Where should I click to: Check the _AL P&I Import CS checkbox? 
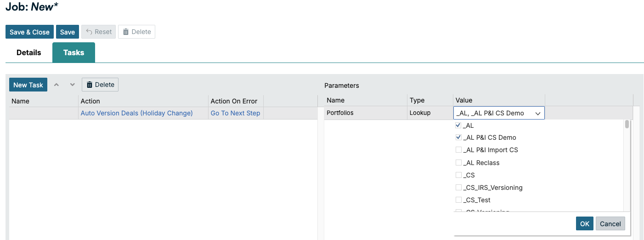point(458,150)
